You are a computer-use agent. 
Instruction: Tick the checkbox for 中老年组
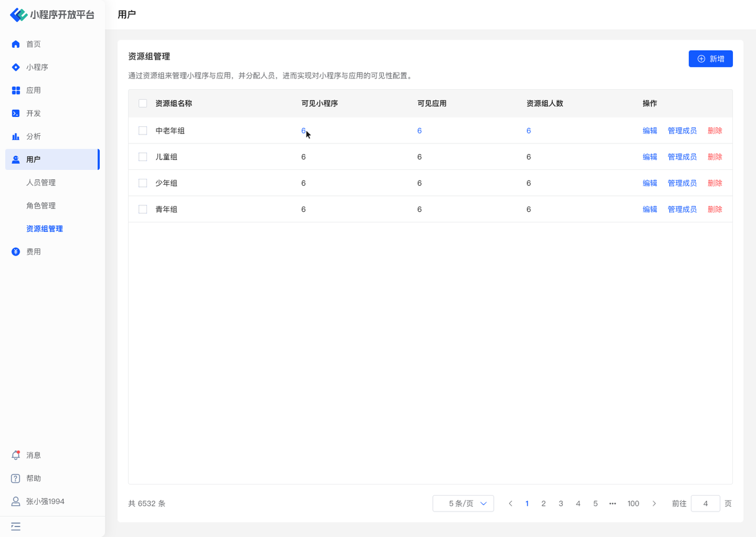143,131
